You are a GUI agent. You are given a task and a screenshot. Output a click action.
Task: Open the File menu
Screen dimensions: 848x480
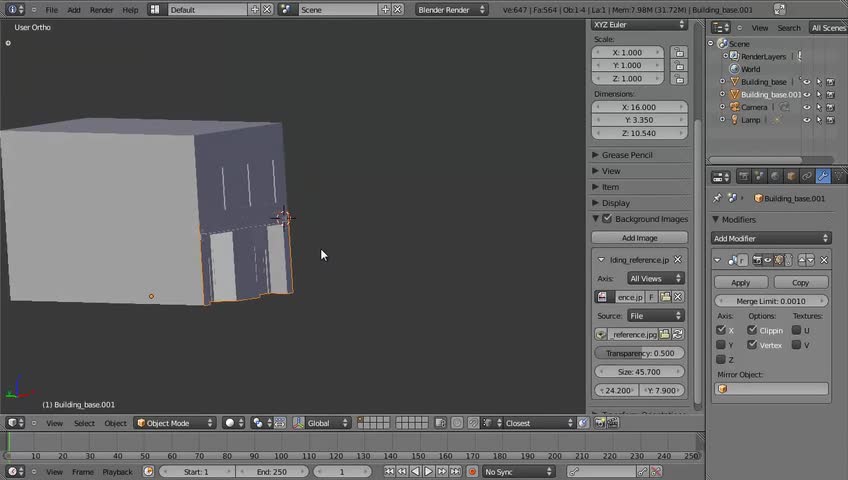tap(51, 10)
